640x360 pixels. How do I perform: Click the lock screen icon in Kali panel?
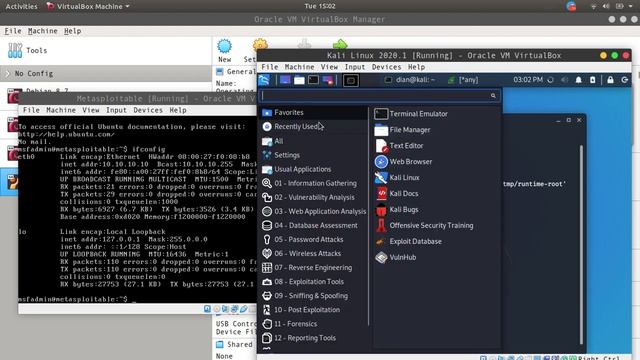610,80
